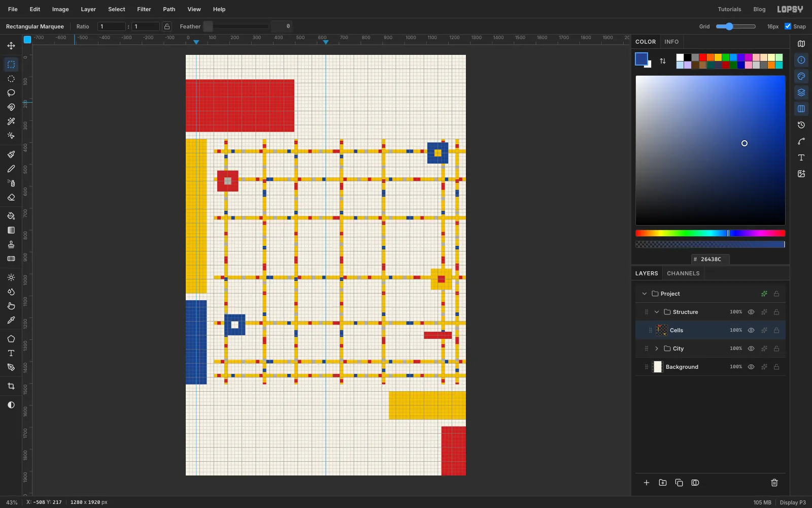The image size is (812, 508).
Task: Click the History panel icon
Action: (x=801, y=125)
